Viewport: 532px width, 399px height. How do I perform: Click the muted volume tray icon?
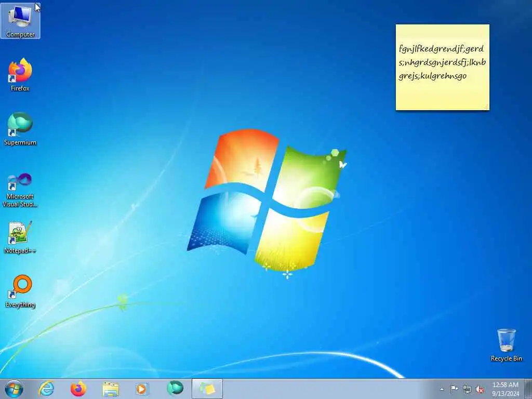[x=480, y=390]
